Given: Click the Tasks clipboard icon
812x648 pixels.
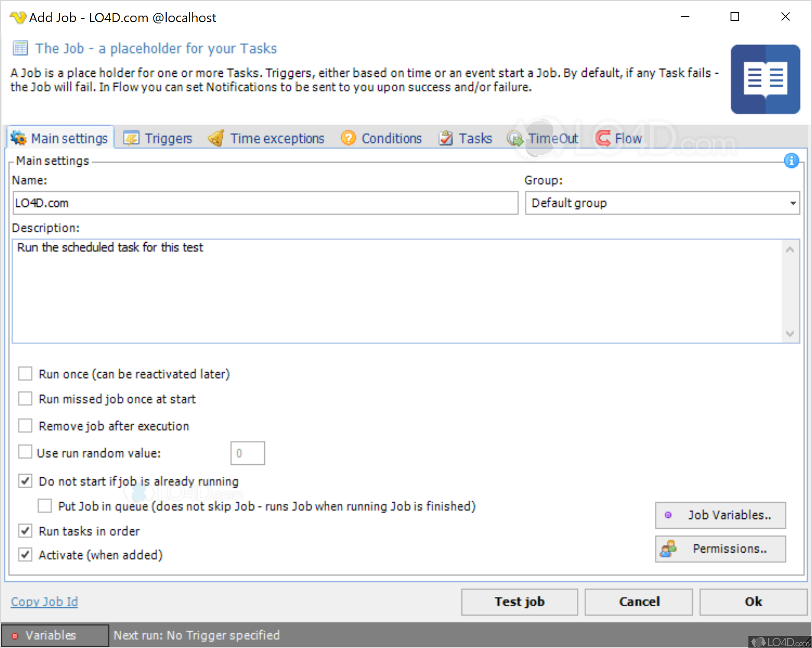Looking at the screenshot, I should click(445, 138).
